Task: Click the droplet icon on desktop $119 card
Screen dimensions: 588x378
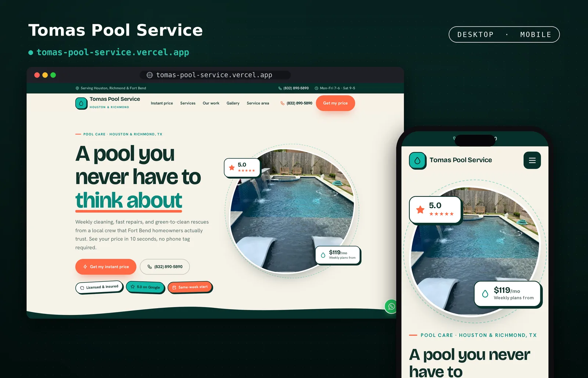Action: coord(323,255)
